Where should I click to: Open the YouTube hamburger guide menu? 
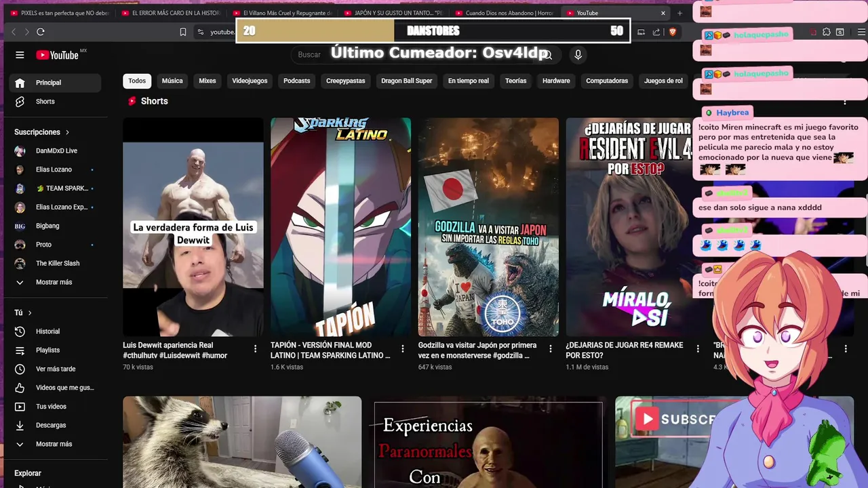(20, 55)
